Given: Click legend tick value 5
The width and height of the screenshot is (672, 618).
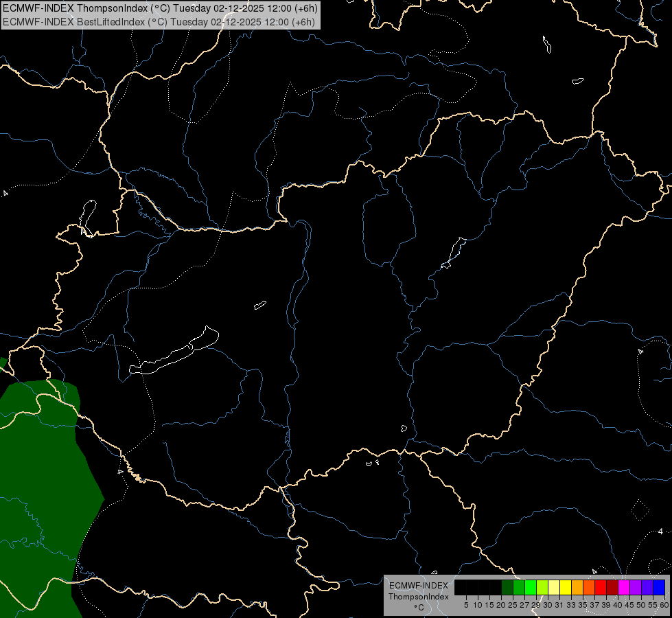Looking at the screenshot, I should 466,605.
